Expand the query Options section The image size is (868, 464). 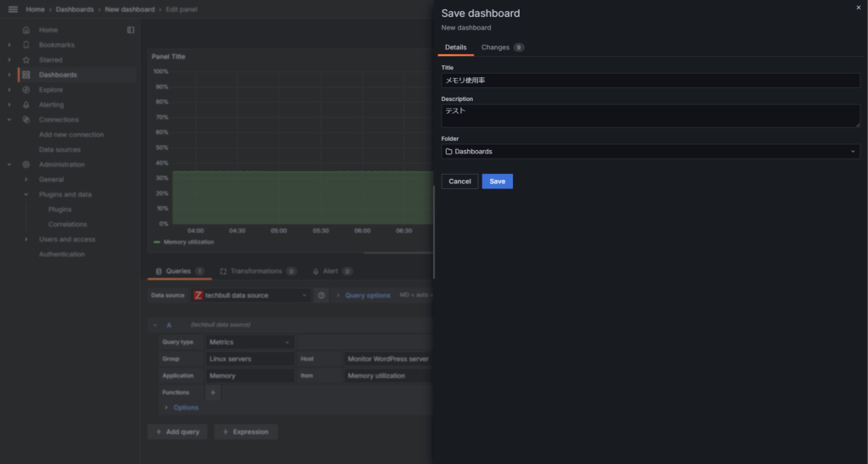180,407
